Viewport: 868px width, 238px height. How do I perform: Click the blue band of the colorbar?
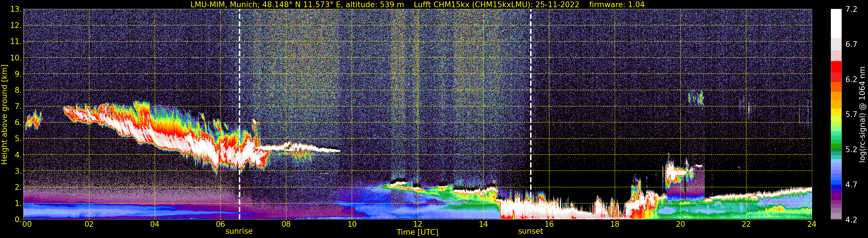[836, 186]
